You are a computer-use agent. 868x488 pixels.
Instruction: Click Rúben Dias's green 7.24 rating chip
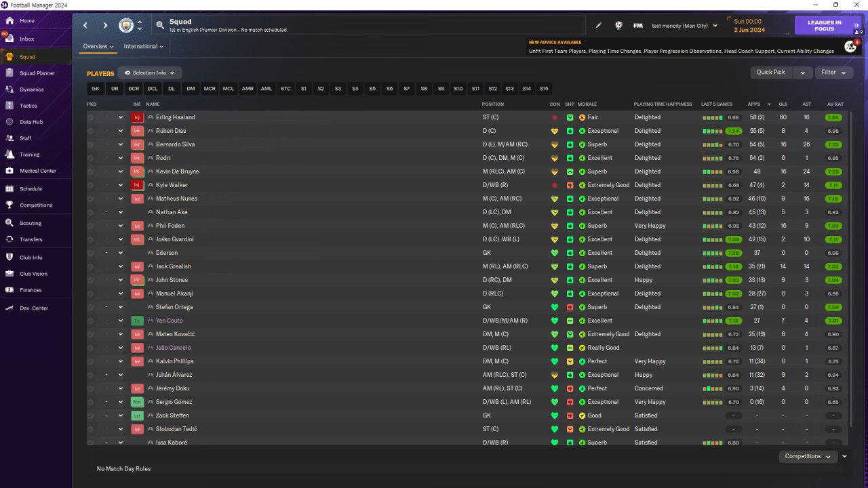[x=732, y=131]
